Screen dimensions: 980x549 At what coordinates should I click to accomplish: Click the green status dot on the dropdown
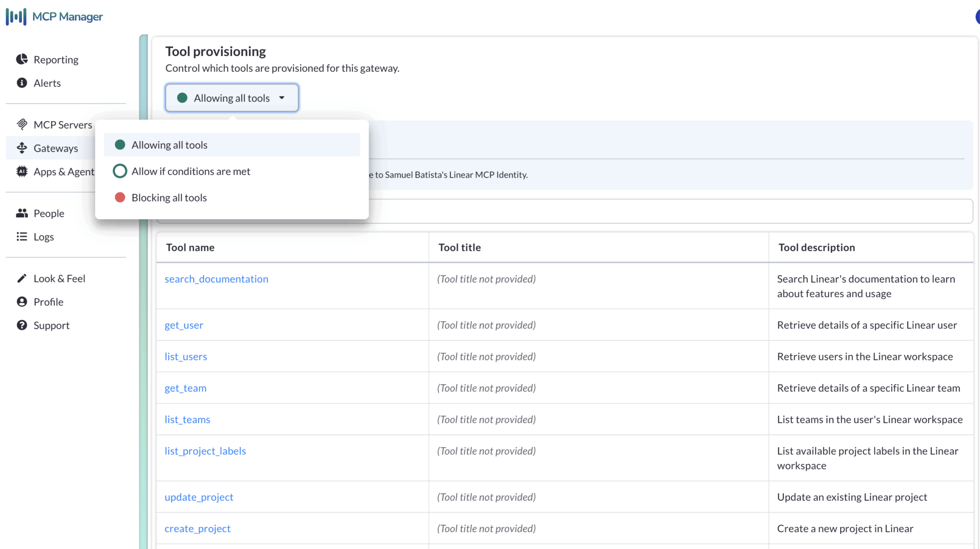[x=182, y=98]
